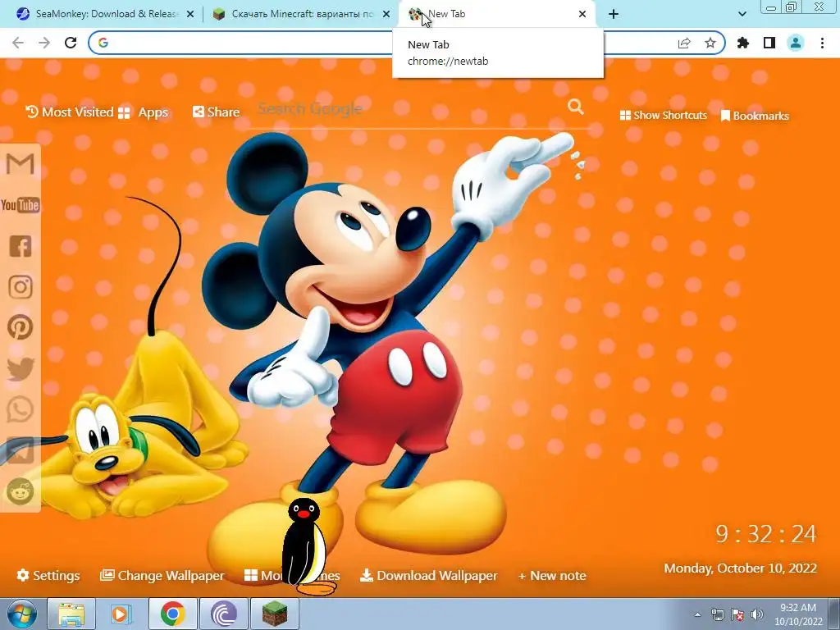The image size is (840, 630).
Task: Open Twitter from the sidebar
Action: coord(21,368)
